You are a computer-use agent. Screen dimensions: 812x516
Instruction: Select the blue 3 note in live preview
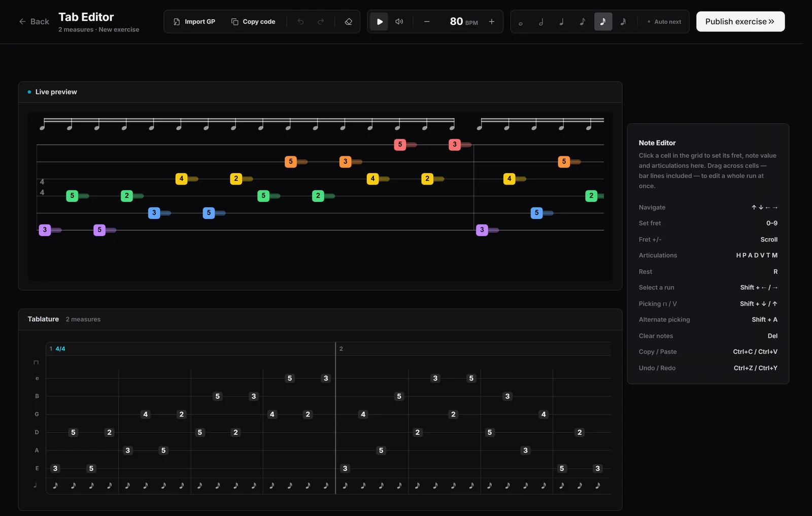point(154,213)
